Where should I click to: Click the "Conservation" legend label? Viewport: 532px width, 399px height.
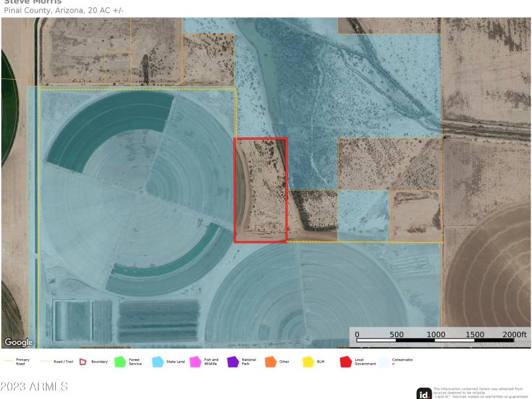(402, 362)
